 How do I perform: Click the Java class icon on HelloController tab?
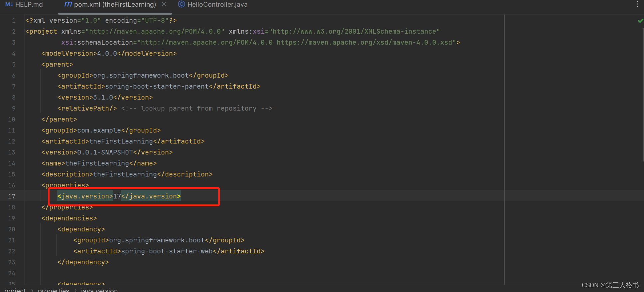coord(182,4)
